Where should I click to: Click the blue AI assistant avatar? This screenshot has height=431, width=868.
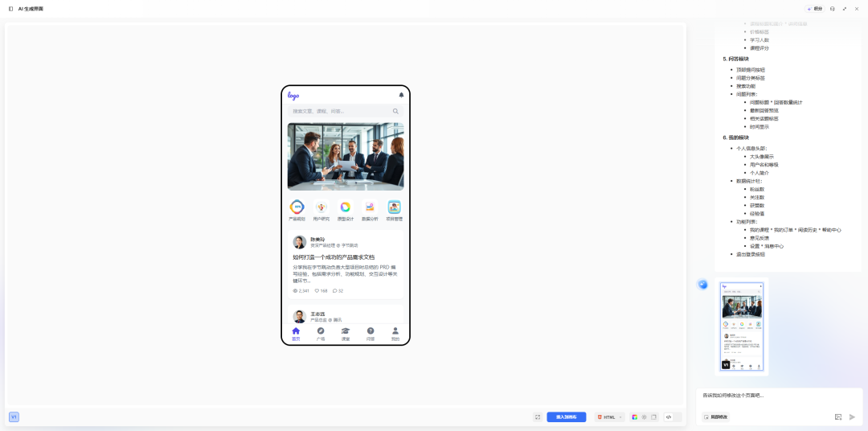pyautogui.click(x=702, y=284)
